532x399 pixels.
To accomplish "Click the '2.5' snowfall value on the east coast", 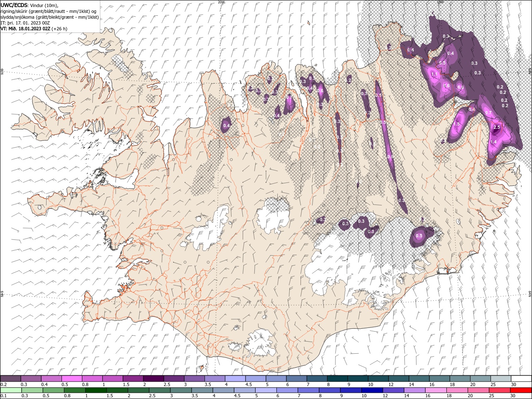I will pyautogui.click(x=496, y=127).
